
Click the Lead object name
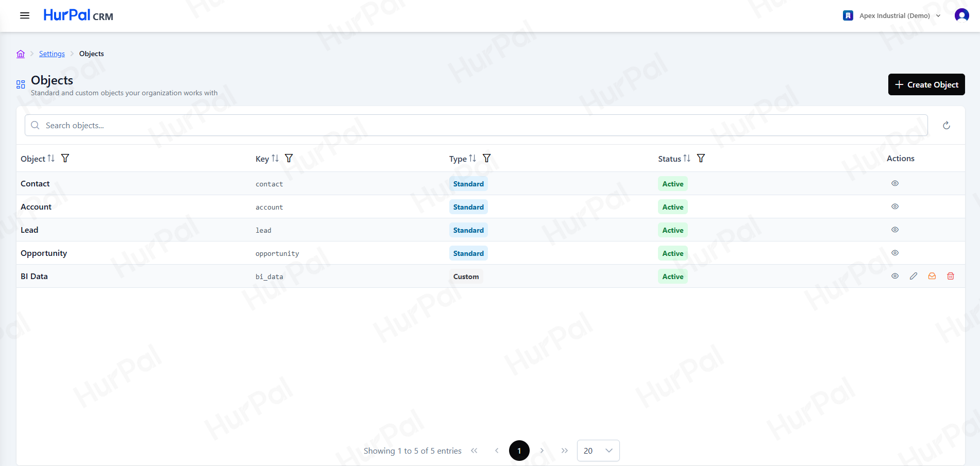[29, 230]
